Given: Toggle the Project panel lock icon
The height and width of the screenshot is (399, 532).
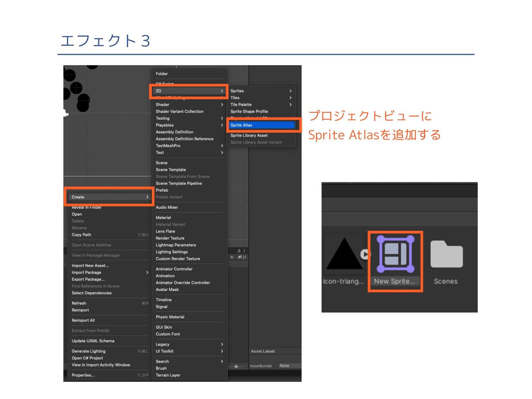Looking at the screenshot, I should [x=239, y=251].
